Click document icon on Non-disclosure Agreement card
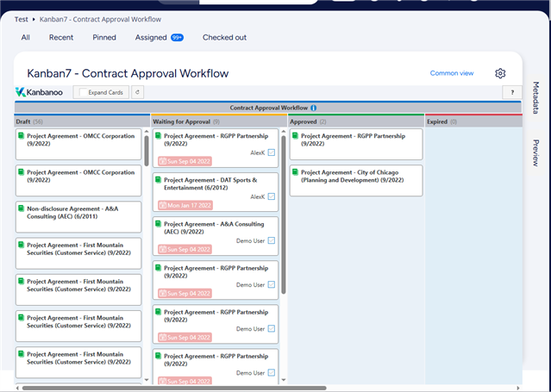The height and width of the screenshot is (392, 551). click(21, 208)
